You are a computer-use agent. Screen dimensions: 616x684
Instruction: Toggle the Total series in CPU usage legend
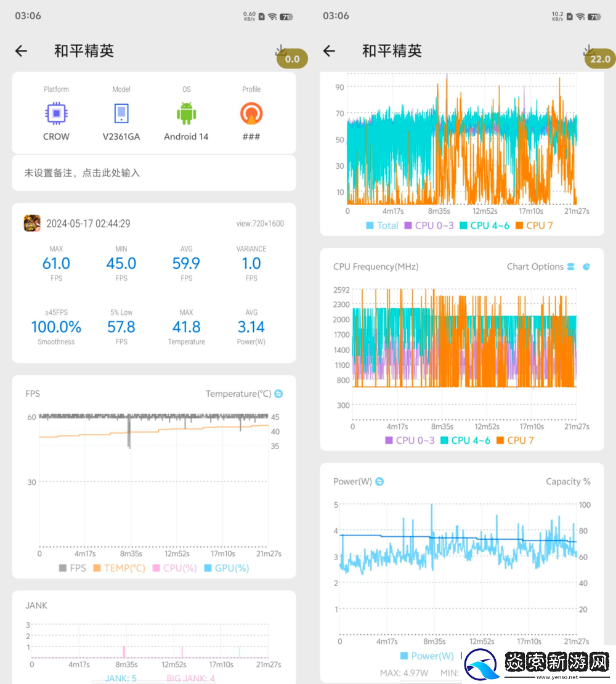pyautogui.click(x=382, y=226)
